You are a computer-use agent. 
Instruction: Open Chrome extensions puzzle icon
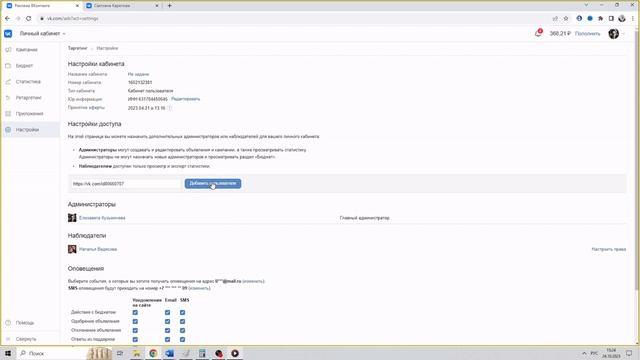600,18
